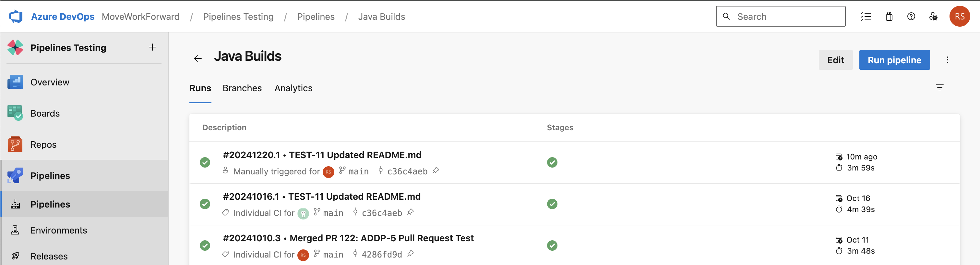Open the User settings icon
Screen dimensions: 980x265
[x=933, y=16]
